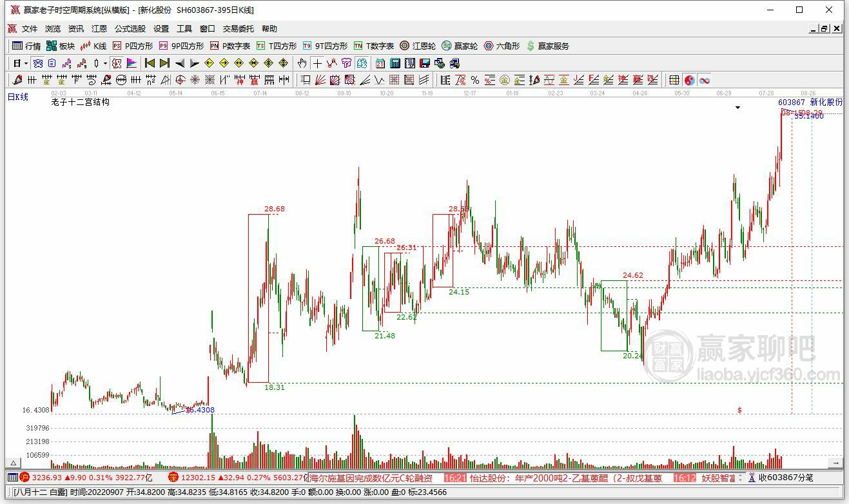
Task: Open T四方形 chart
Action: (277, 46)
